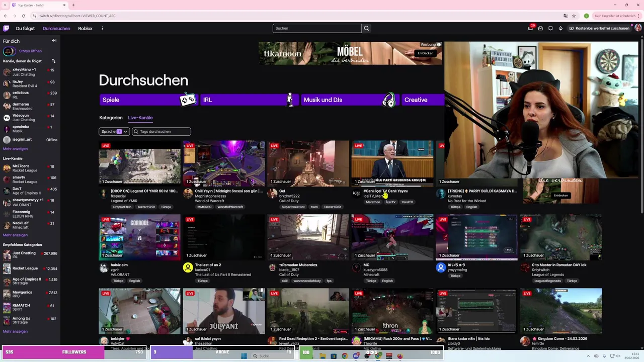Open the Creative category banner
This screenshot has width=644, height=362.
(423, 100)
